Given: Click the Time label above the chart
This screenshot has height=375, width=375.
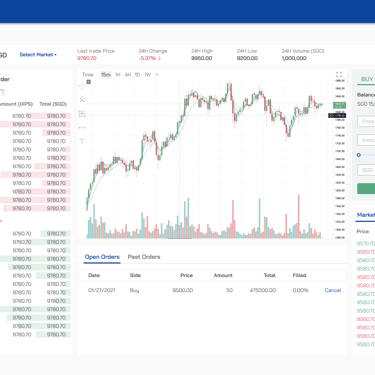Looking at the screenshot, I should (88, 75).
